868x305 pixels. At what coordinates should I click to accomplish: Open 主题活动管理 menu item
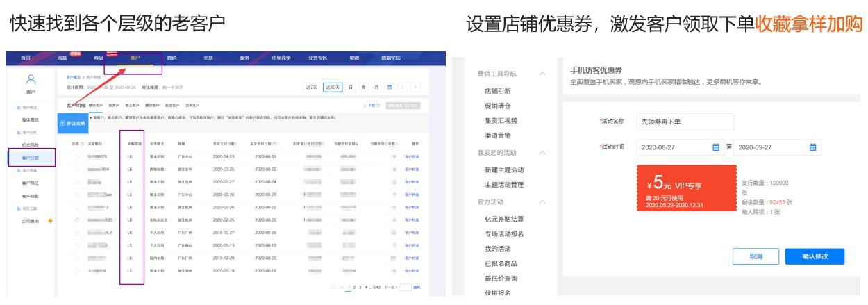504,185
